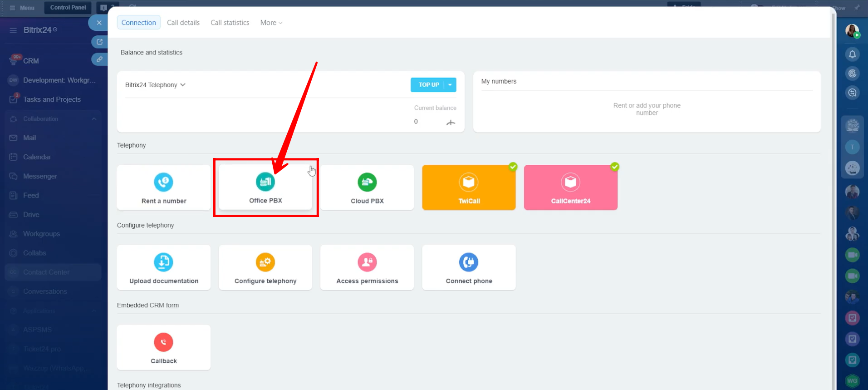Screen dimensions: 868x390
Task: Click the Rent a number icon
Action: click(x=163, y=182)
